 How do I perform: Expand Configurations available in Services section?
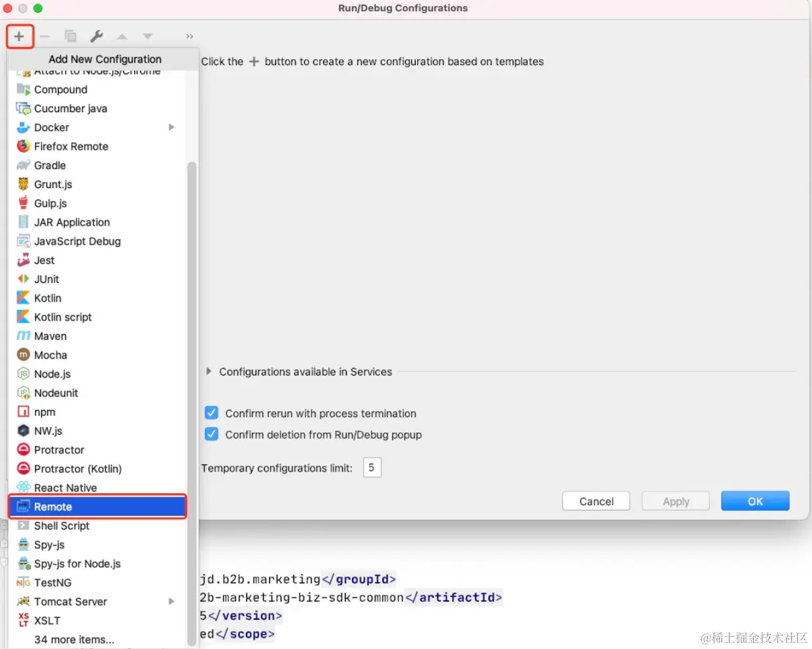[209, 372]
